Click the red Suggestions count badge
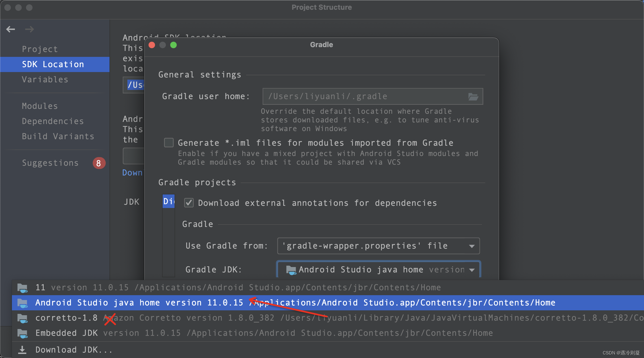The height and width of the screenshot is (358, 644). 99,163
